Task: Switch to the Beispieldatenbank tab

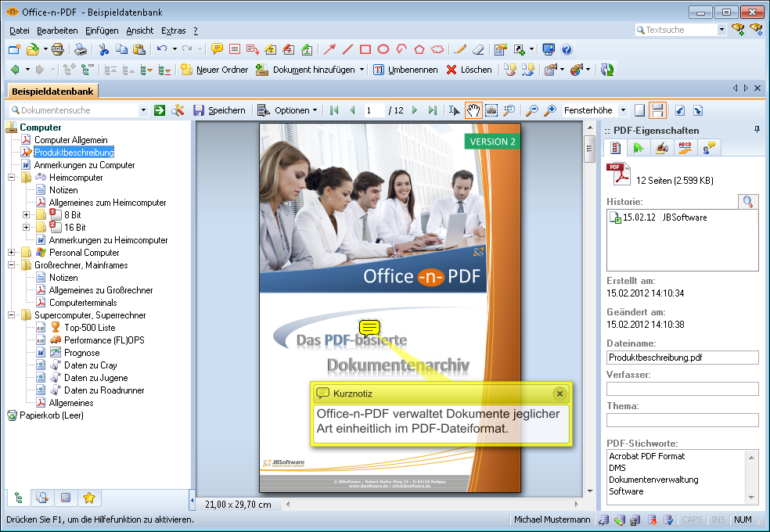Action: pyautogui.click(x=52, y=92)
